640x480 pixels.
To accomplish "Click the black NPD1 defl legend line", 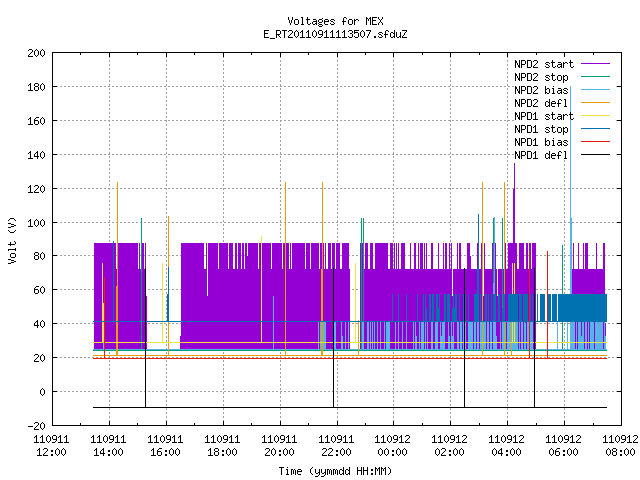I will tap(595, 155).
